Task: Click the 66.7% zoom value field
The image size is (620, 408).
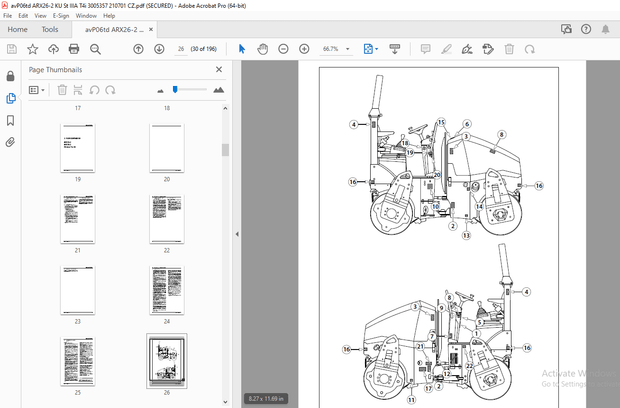Action: pos(331,49)
